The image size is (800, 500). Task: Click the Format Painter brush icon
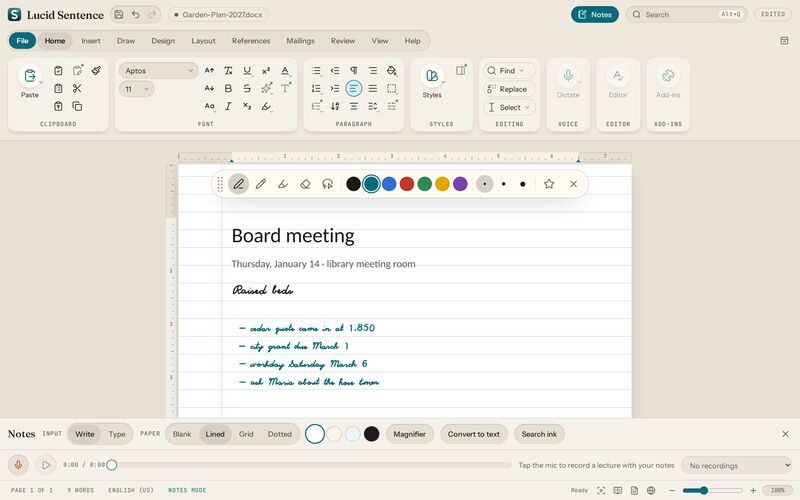(96, 70)
